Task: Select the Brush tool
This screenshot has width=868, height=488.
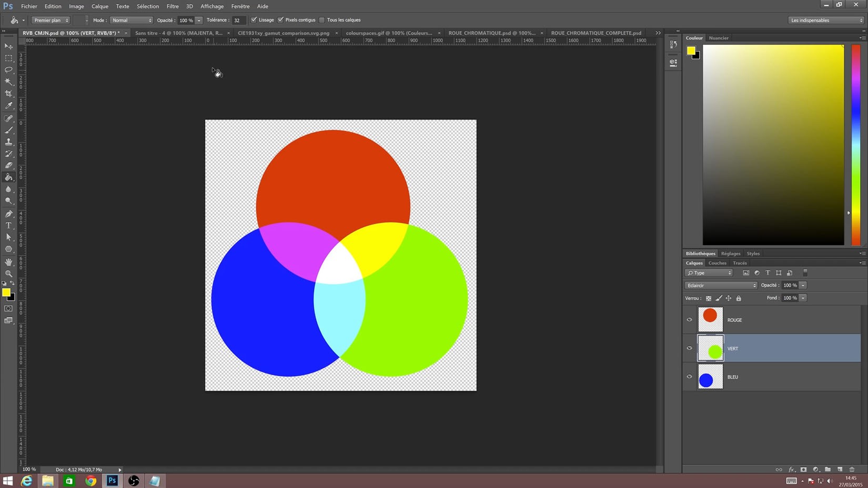Action: coord(8,130)
